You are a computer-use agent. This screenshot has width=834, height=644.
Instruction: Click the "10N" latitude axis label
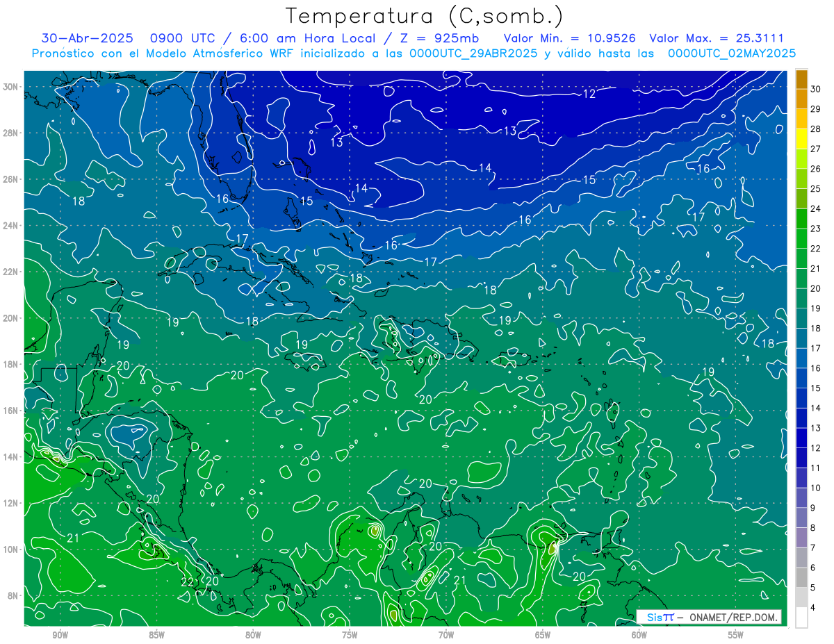[x=11, y=550]
